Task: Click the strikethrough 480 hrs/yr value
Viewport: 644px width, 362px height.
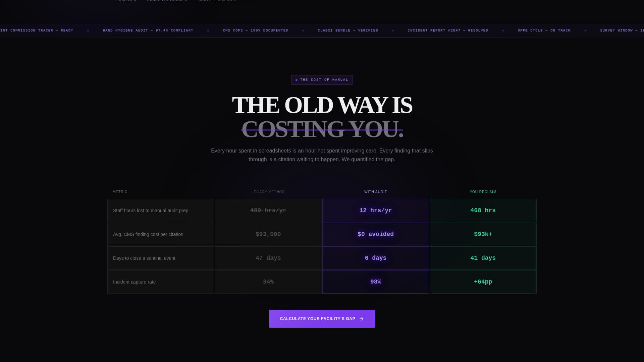Action: 268,210
